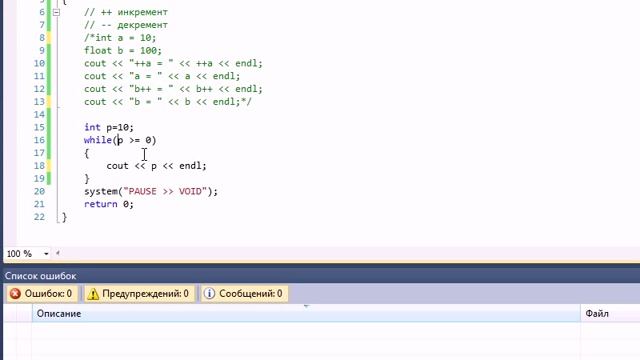Screen dimensions: 640x360
Task: Click the blue info messages icon
Action: (x=209, y=293)
